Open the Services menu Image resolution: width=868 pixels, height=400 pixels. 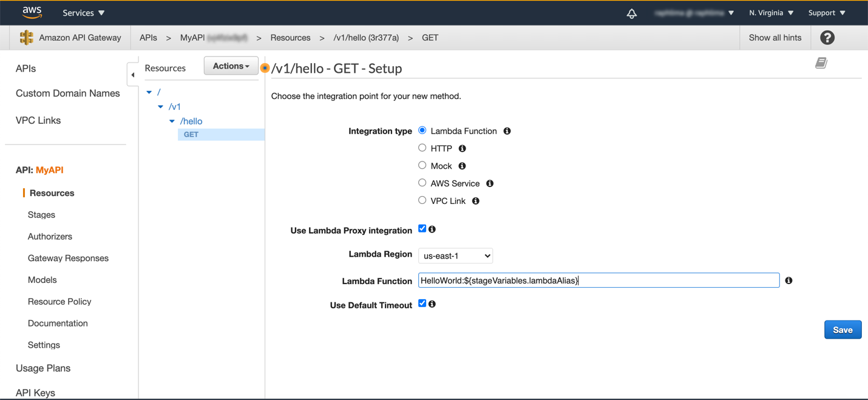[84, 13]
